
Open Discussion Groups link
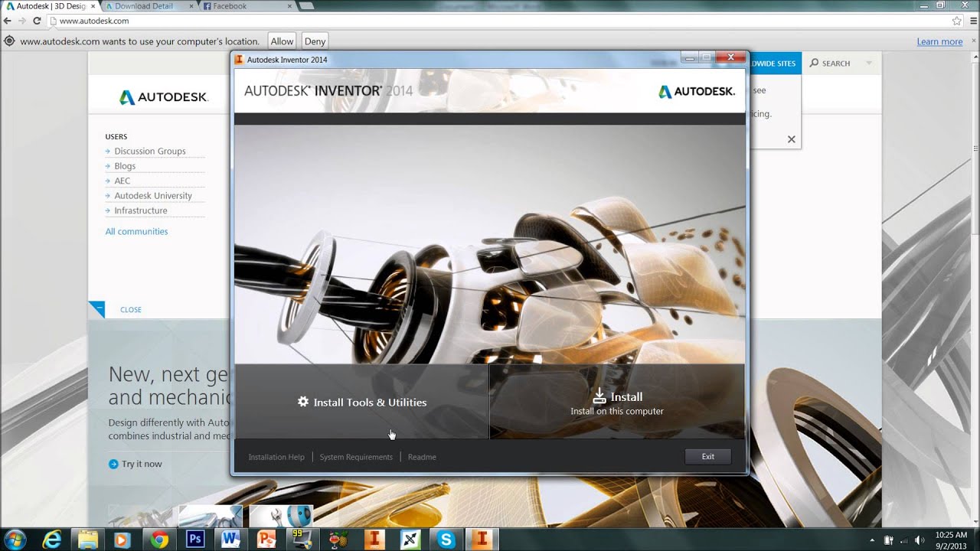150,152
